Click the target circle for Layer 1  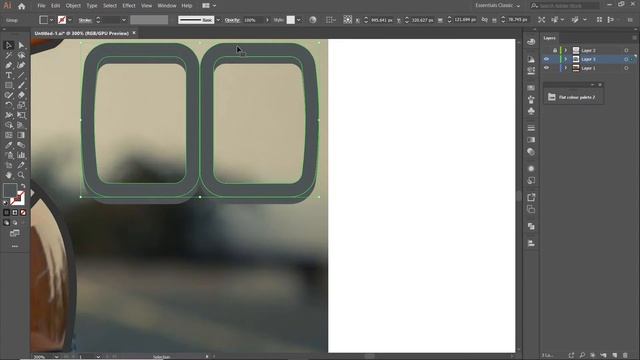coord(626,68)
